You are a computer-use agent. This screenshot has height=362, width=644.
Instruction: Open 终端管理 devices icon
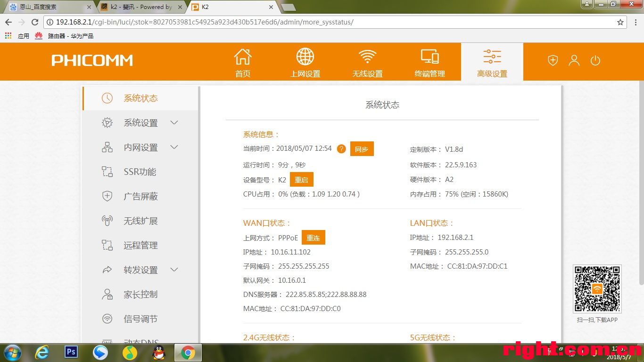(429, 57)
